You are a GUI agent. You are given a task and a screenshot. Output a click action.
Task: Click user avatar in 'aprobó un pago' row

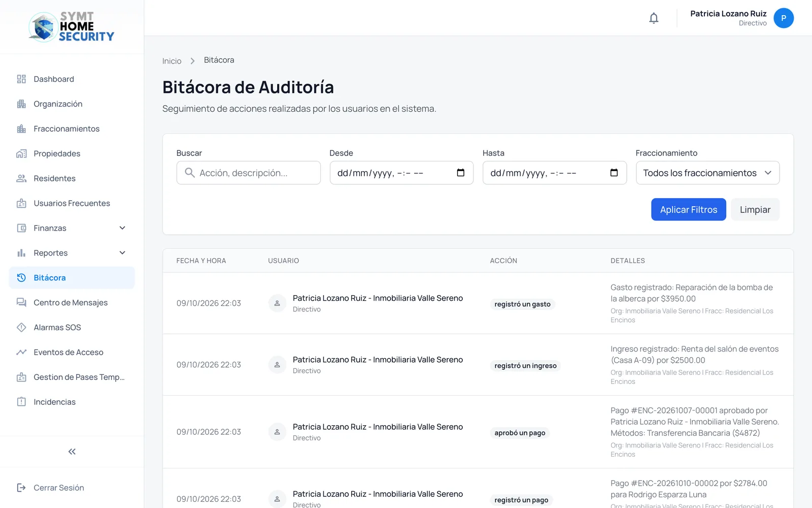277,432
